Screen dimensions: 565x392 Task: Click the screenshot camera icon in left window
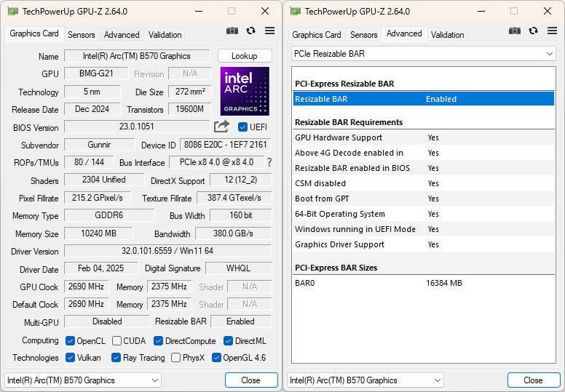pyautogui.click(x=232, y=31)
